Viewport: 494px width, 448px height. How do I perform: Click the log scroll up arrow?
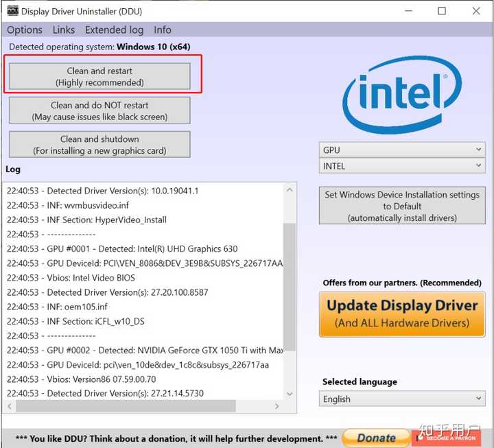click(290, 190)
